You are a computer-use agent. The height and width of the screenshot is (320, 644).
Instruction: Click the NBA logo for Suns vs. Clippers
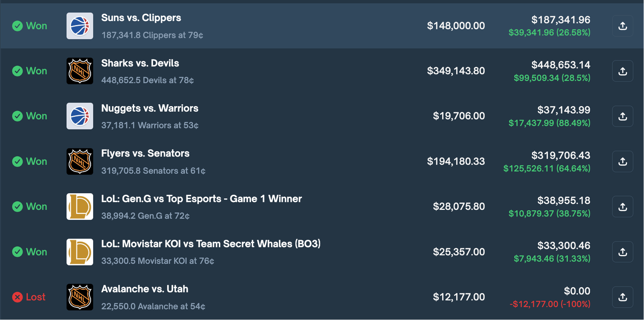pos(79,26)
